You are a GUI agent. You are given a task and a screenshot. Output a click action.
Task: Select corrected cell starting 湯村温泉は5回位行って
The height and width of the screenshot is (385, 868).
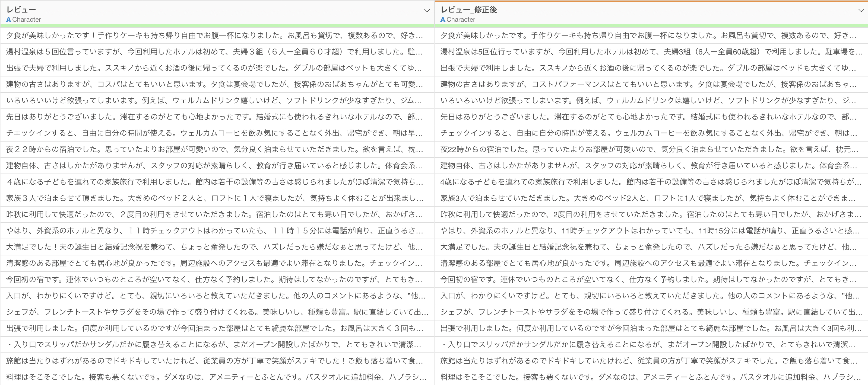(x=650, y=52)
